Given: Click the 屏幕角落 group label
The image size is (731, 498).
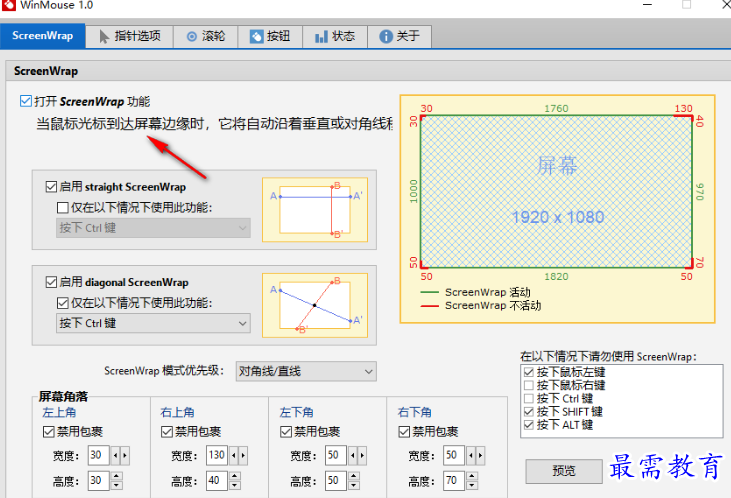Looking at the screenshot, I should click(x=63, y=396).
